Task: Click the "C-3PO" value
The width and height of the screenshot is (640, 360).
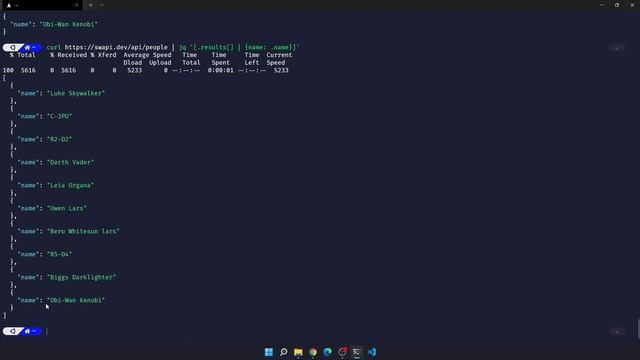Action: tap(60, 116)
